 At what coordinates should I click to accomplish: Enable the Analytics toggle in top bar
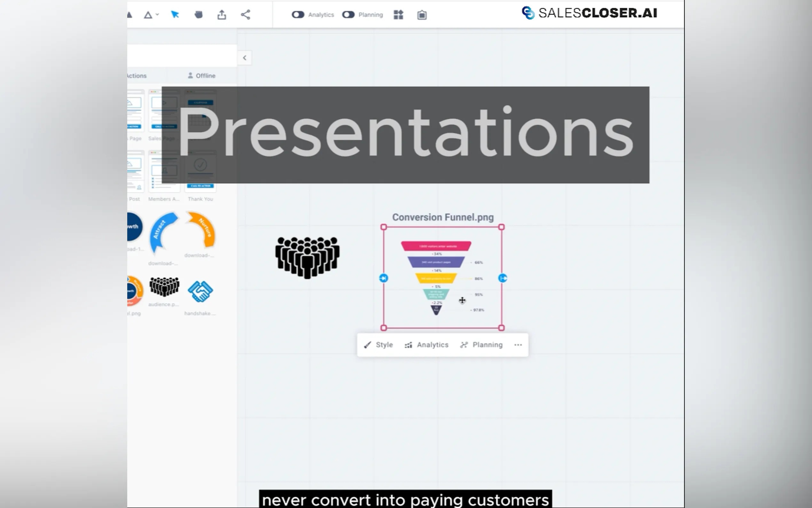click(x=298, y=14)
